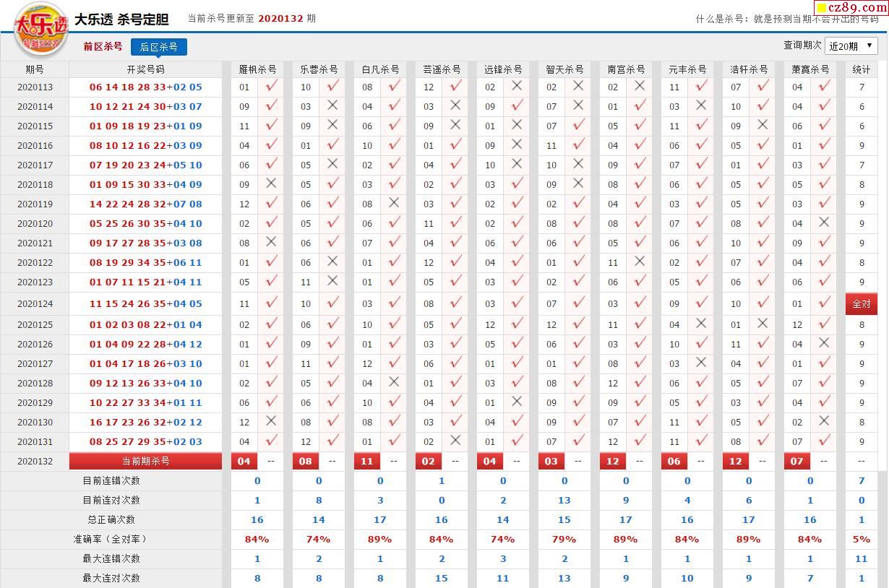Image resolution: width=889 pixels, height=588 pixels.
Task: Click cross mark under 远锋杀号 for 2020129
Action: [517, 402]
